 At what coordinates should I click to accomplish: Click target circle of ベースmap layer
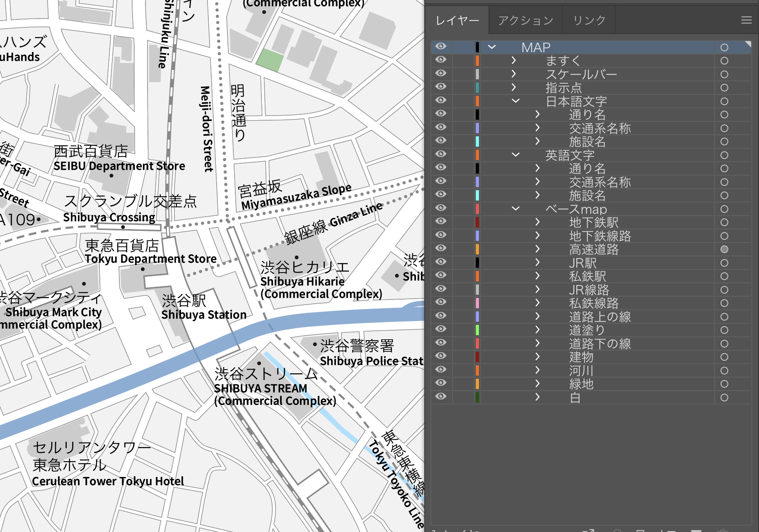[724, 209]
